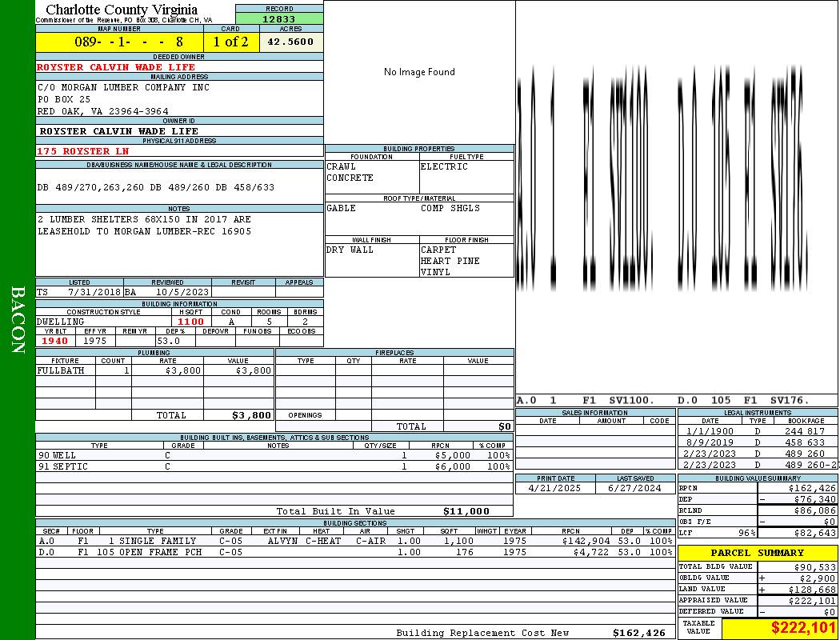Select the 90 WELL built-in row
Viewport: 840px width, 640px height.
pyautogui.click(x=274, y=455)
